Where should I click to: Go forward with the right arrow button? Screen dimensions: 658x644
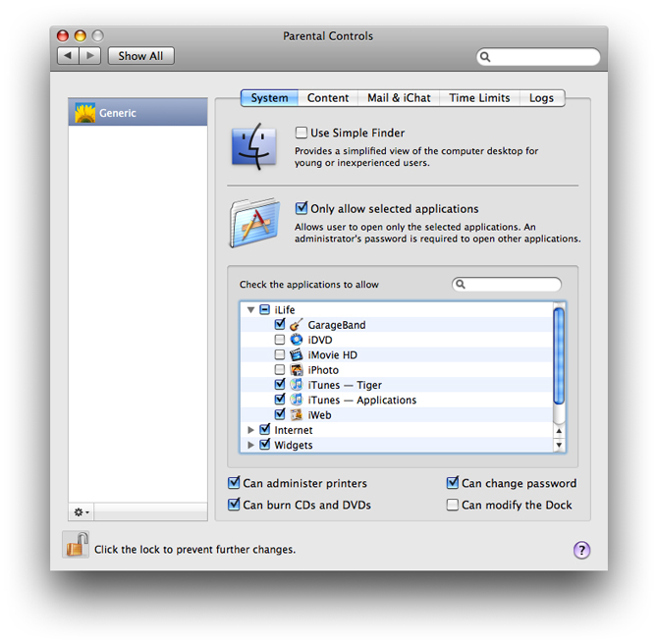(89, 55)
